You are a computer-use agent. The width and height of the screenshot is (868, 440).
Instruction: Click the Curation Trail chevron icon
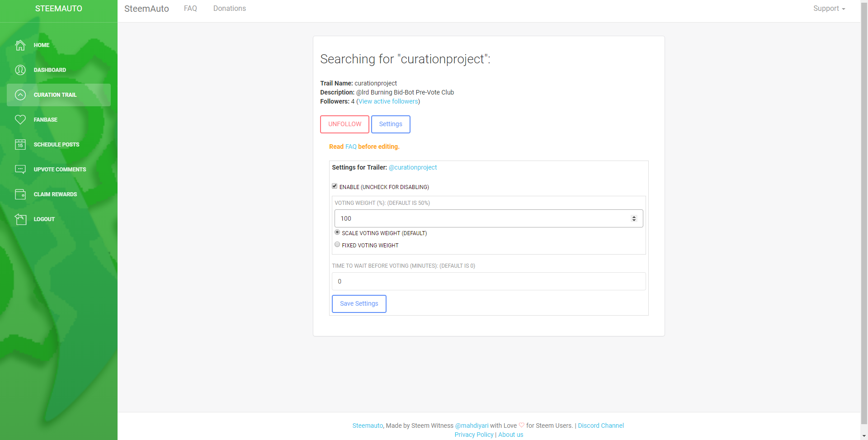pyautogui.click(x=20, y=95)
